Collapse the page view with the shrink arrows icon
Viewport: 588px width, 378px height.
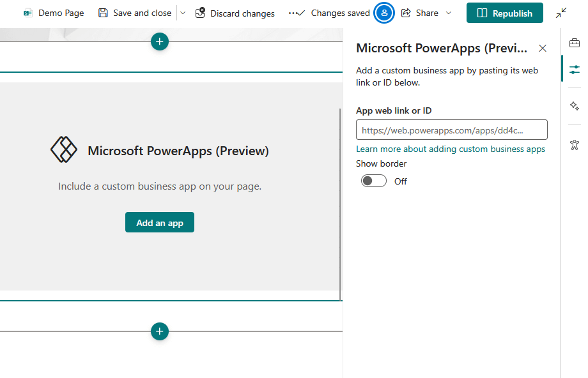click(x=561, y=13)
